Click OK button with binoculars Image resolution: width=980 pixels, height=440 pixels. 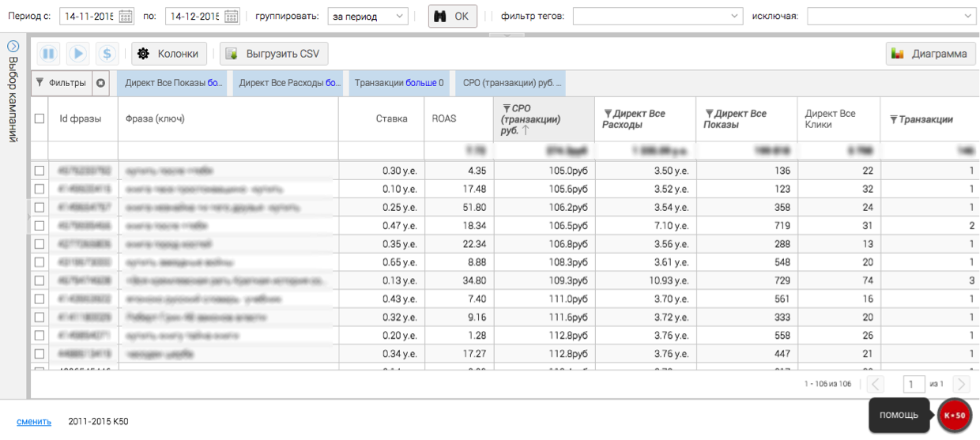point(453,16)
